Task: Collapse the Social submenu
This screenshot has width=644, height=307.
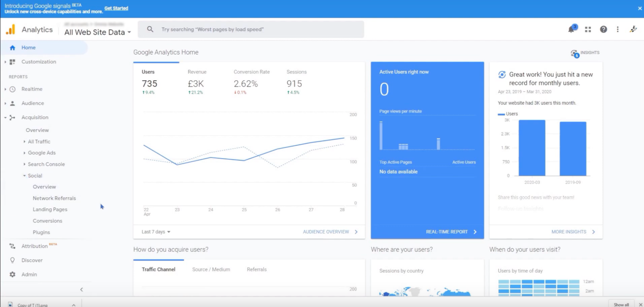Action: coord(24,176)
